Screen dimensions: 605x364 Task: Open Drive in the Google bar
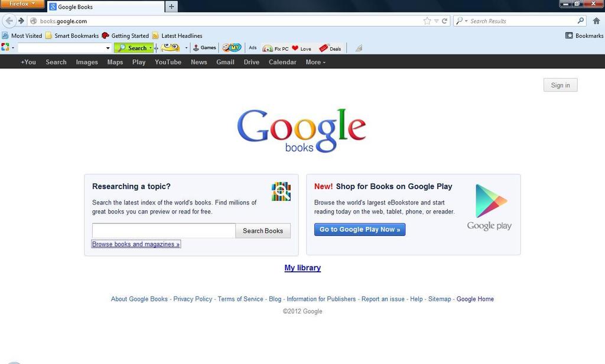[x=252, y=62]
